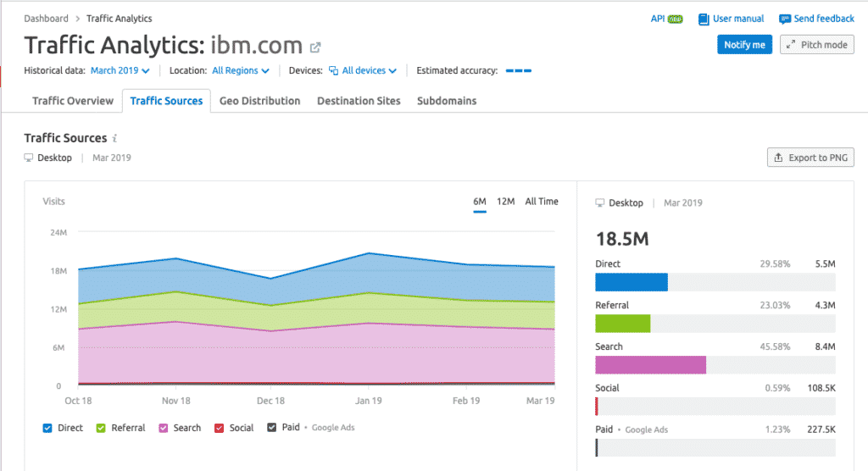Click the devices icon beside All devices
The height and width of the screenshot is (471, 868).
click(x=333, y=71)
